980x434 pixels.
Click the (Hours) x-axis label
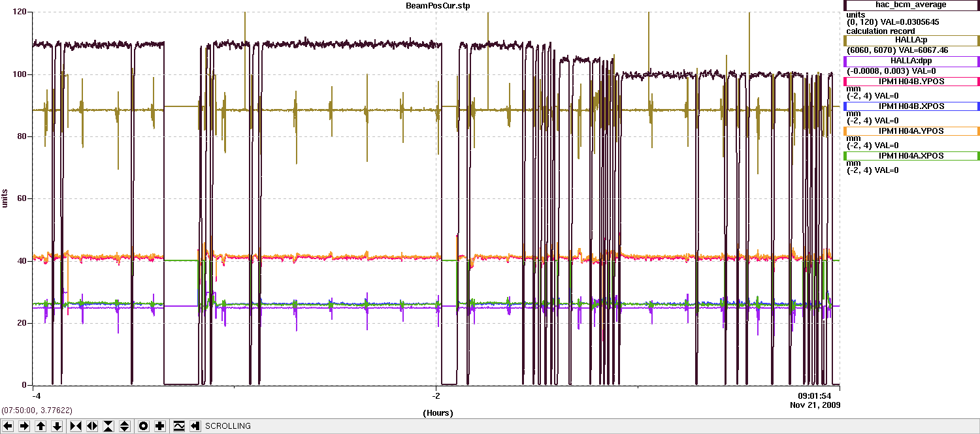[x=438, y=413]
